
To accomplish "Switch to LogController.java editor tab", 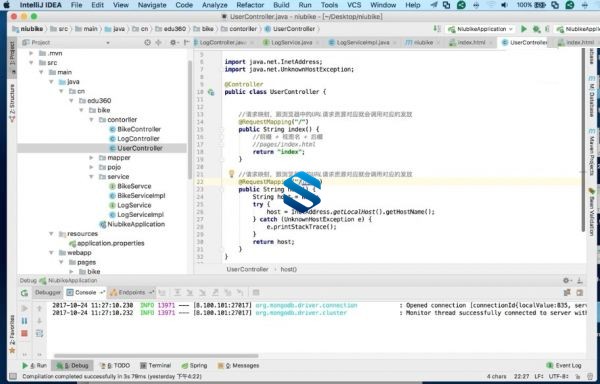I will point(223,42).
